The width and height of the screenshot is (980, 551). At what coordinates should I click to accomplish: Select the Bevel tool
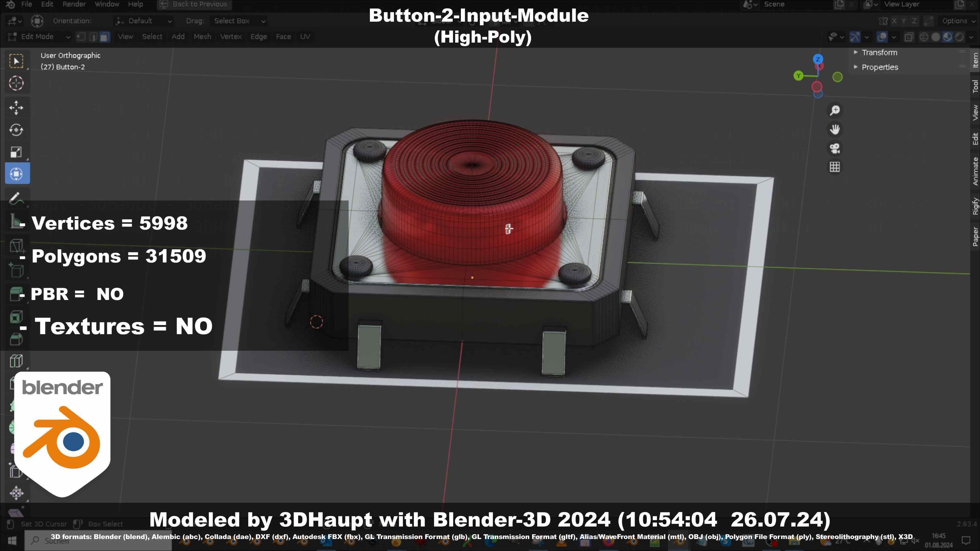click(16, 339)
